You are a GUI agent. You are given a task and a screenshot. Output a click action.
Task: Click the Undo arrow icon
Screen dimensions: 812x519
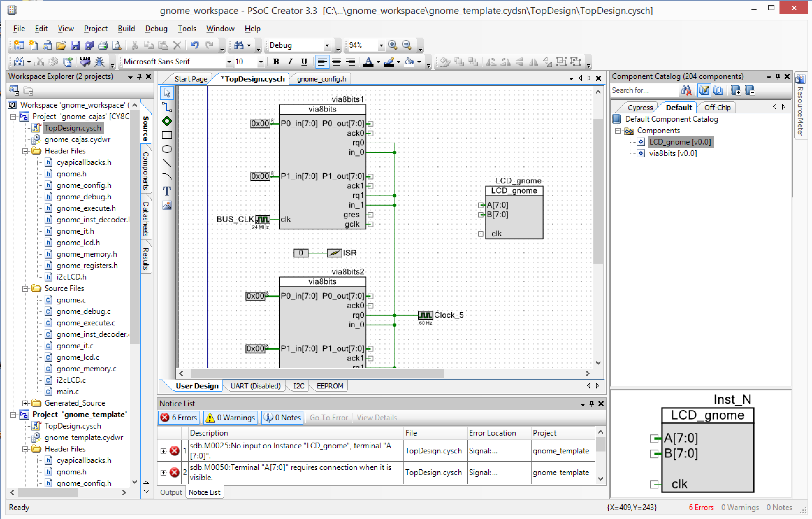point(195,45)
